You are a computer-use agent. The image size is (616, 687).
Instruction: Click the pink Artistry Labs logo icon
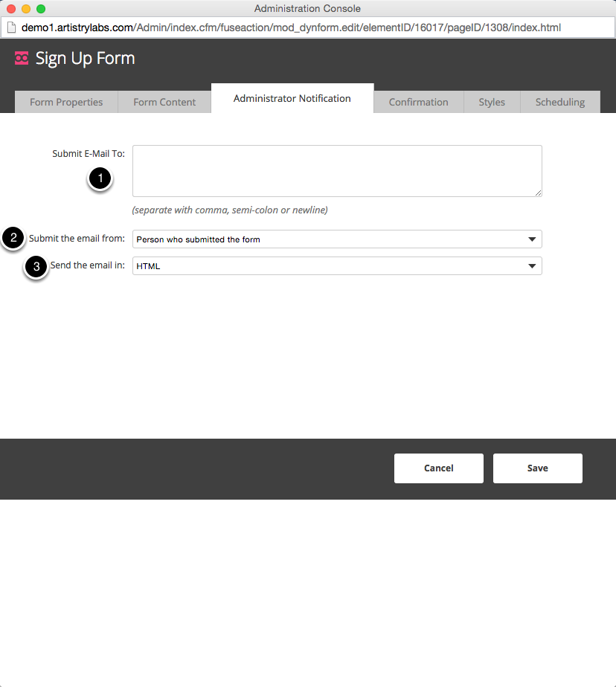click(22, 59)
